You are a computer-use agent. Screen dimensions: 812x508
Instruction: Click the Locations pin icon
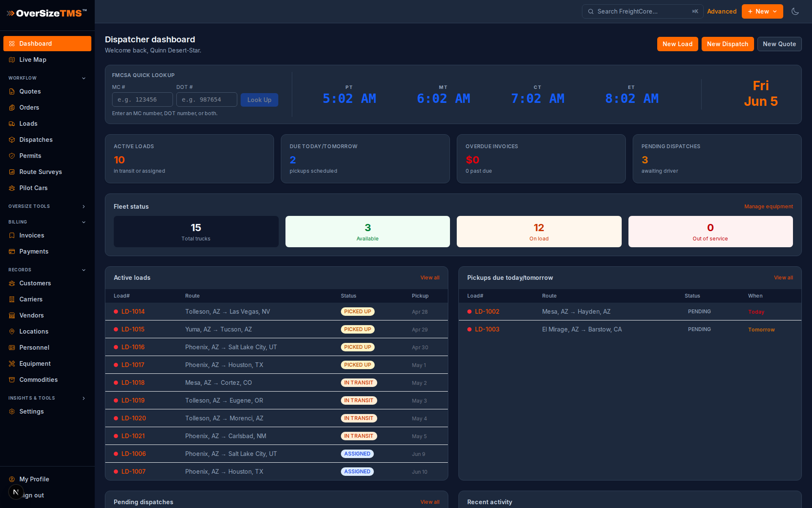point(12,331)
